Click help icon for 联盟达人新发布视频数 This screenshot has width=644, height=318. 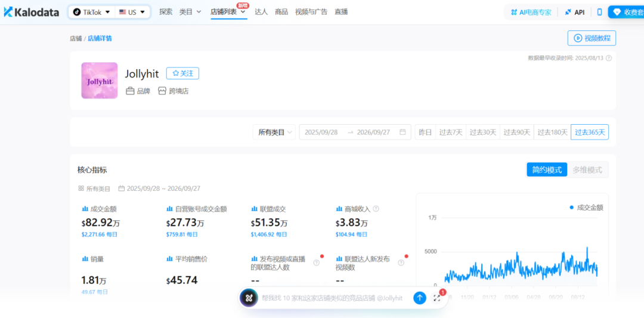pos(401,263)
